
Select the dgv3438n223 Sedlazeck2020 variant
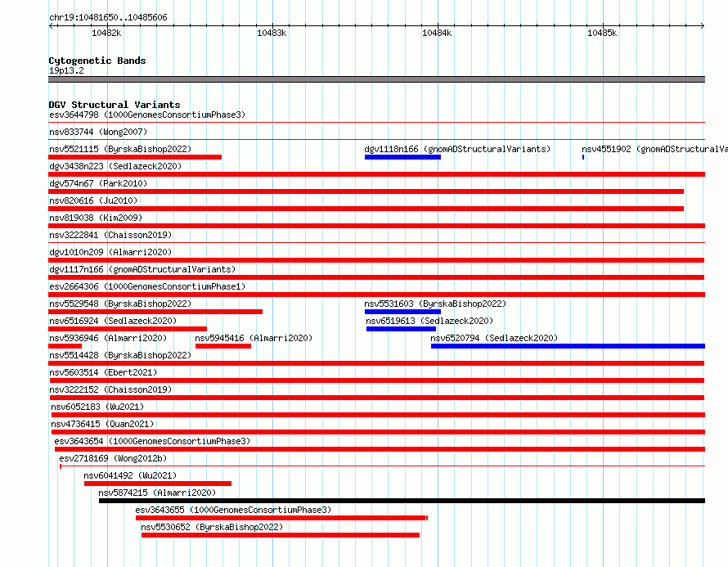pos(115,166)
